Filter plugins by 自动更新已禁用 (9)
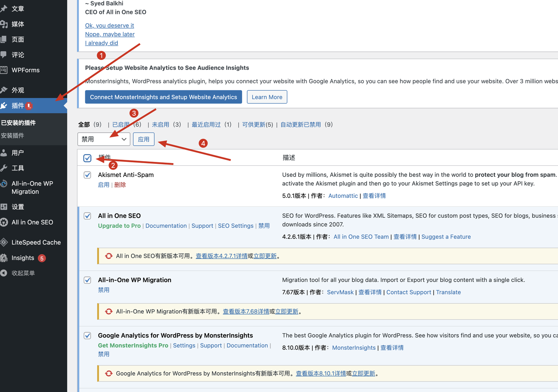 (307, 125)
